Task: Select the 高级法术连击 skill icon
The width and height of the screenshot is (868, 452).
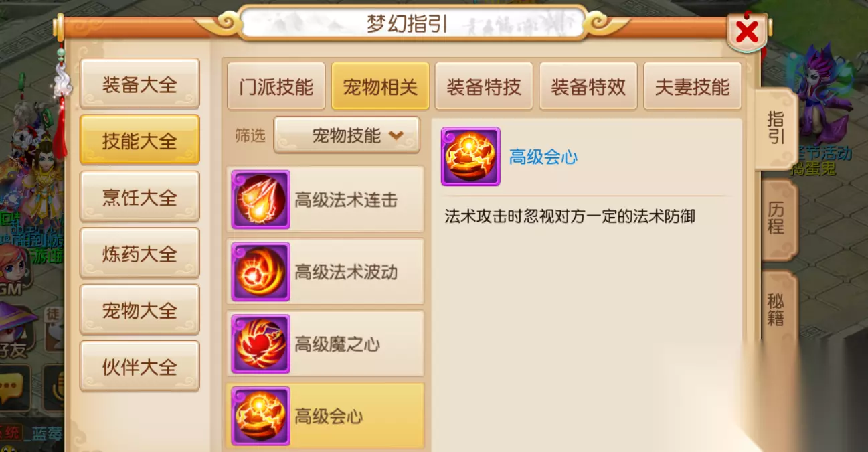Action: (260, 200)
